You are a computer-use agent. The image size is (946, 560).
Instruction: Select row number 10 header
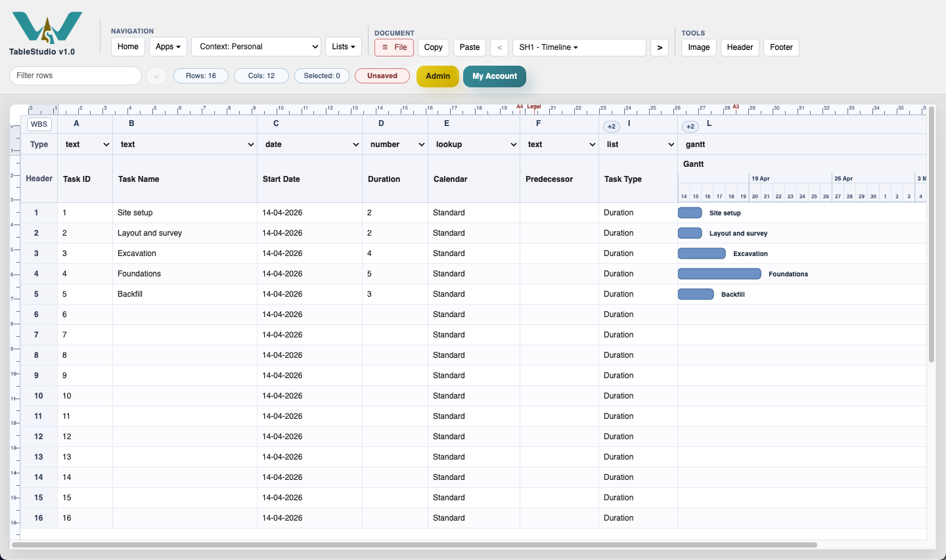[39, 396]
